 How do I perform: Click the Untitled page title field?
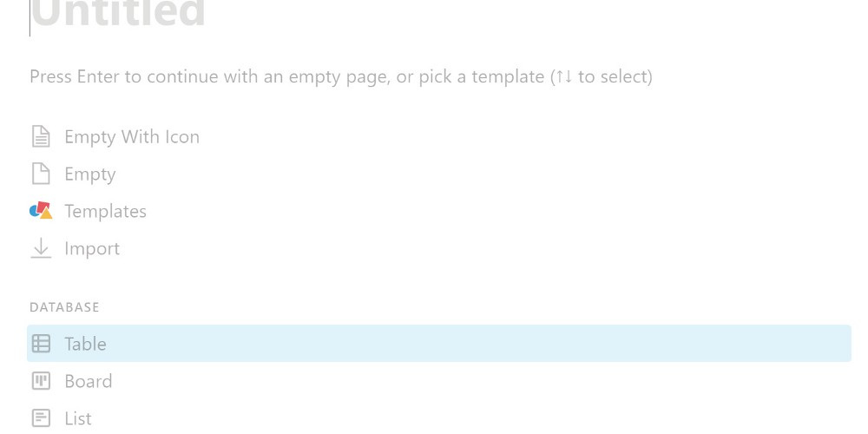119,14
